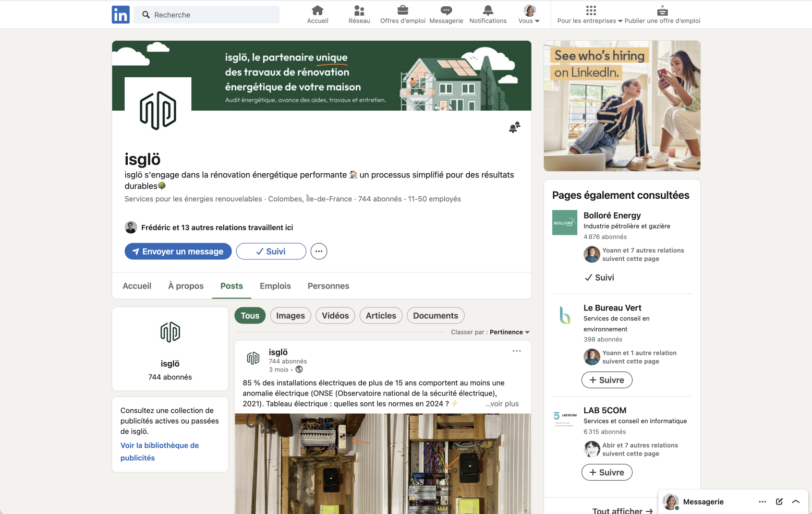Open the Vous profile menu

(x=529, y=15)
